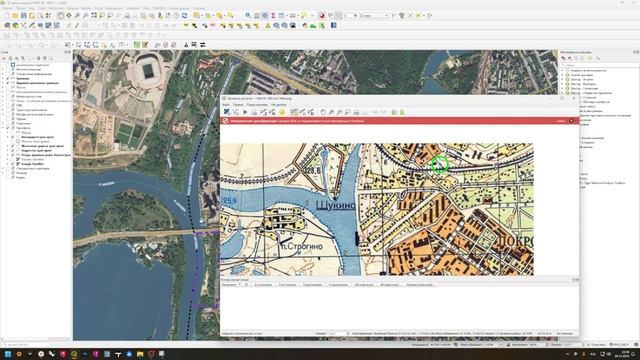The height and width of the screenshot is (360, 640).
Task: Open raster in the Georeferencer toolbar
Action: [227, 112]
